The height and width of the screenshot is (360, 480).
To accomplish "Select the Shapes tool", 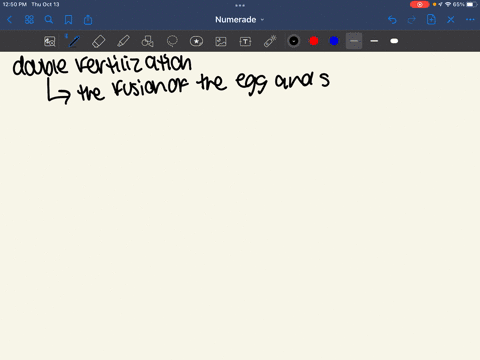I will tap(147, 41).
